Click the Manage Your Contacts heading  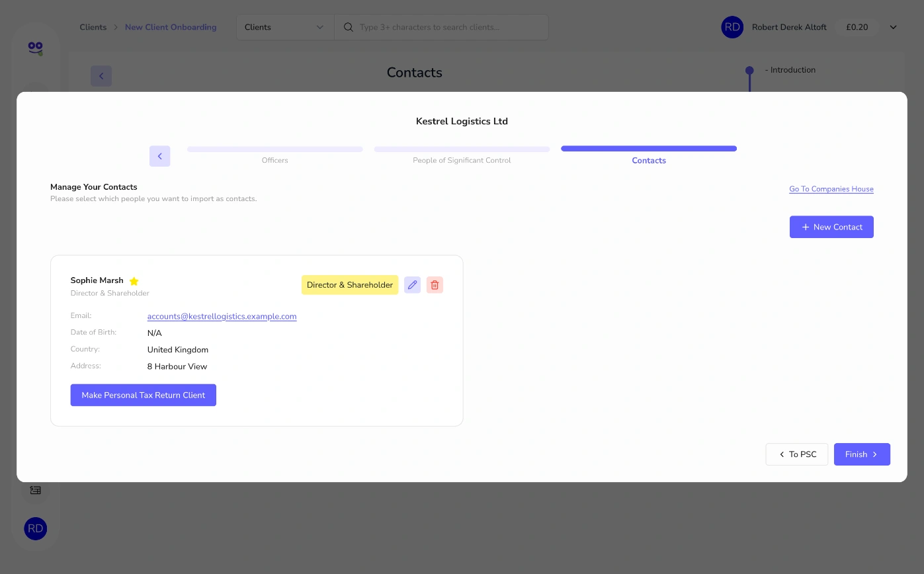pyautogui.click(x=94, y=187)
